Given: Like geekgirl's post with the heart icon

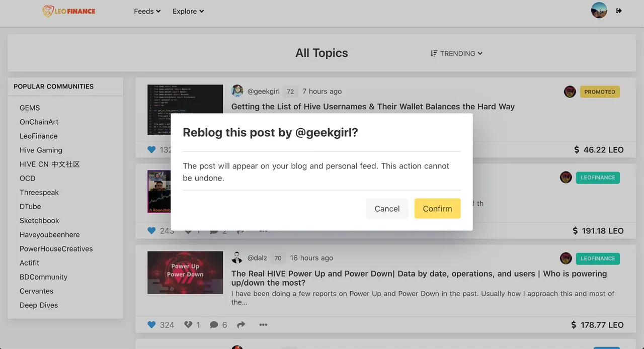Looking at the screenshot, I should pyautogui.click(x=151, y=149).
